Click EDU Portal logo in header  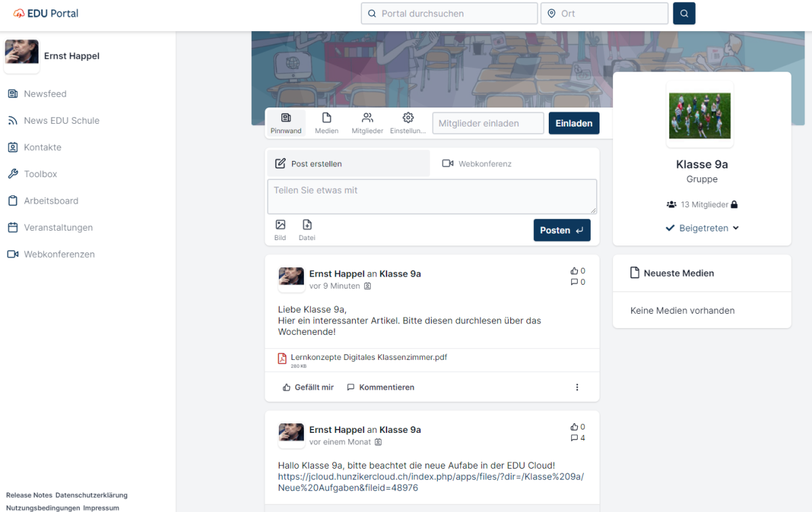click(46, 14)
